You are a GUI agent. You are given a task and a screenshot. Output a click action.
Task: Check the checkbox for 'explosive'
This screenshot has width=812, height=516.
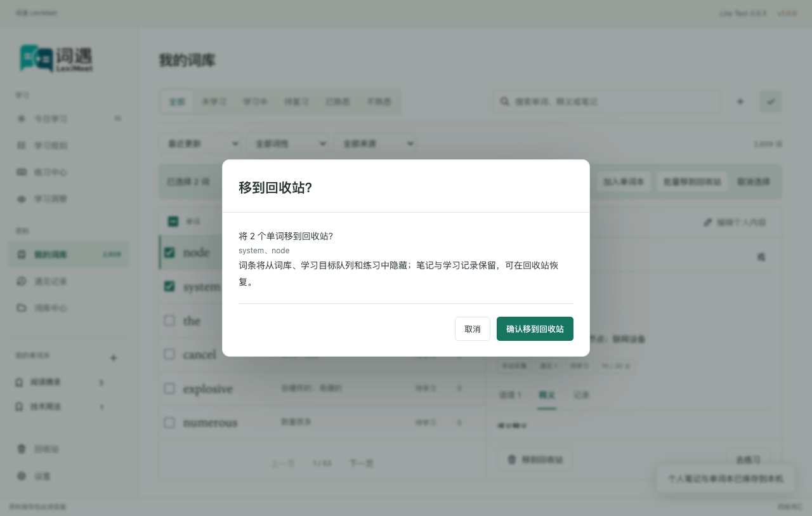click(x=169, y=388)
